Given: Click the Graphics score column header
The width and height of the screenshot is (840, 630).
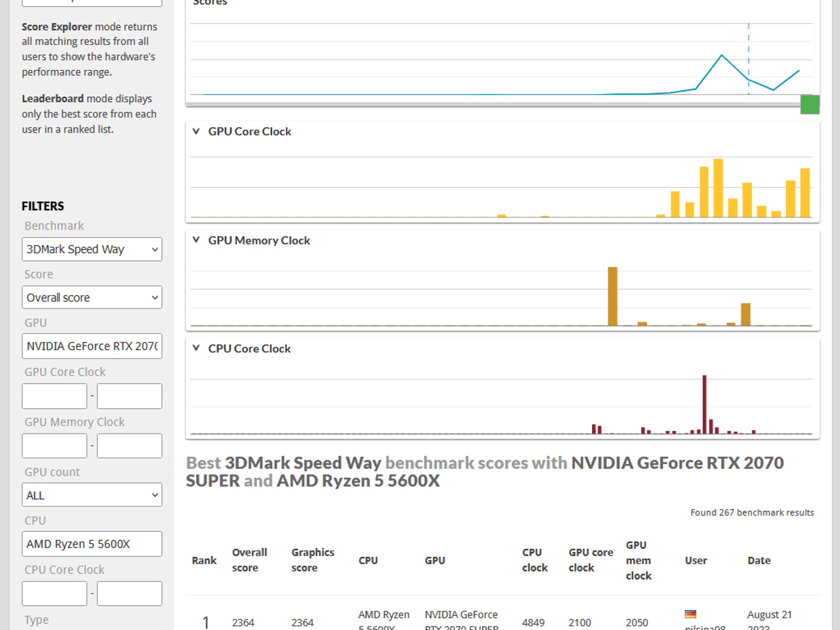Looking at the screenshot, I should click(313, 560).
